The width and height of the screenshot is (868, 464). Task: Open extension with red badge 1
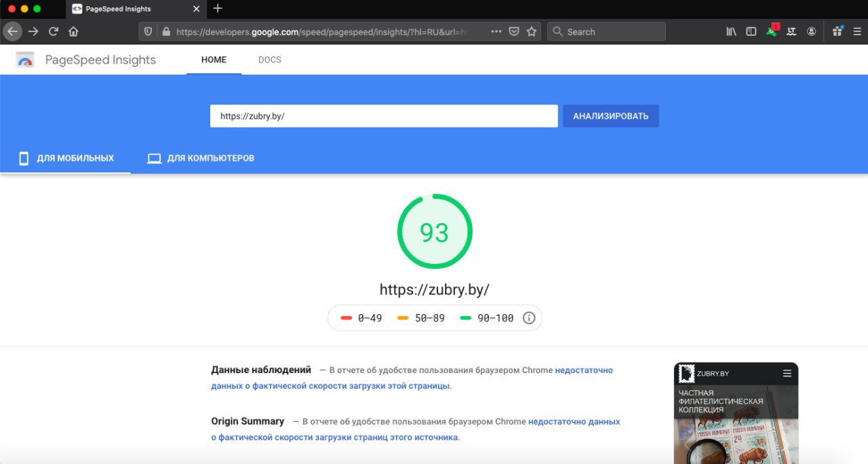772,31
